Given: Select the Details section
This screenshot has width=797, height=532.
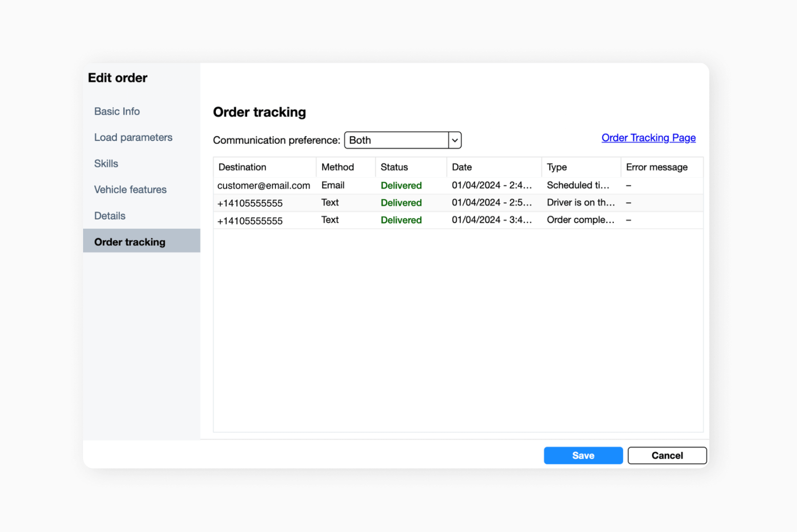Looking at the screenshot, I should pos(109,215).
